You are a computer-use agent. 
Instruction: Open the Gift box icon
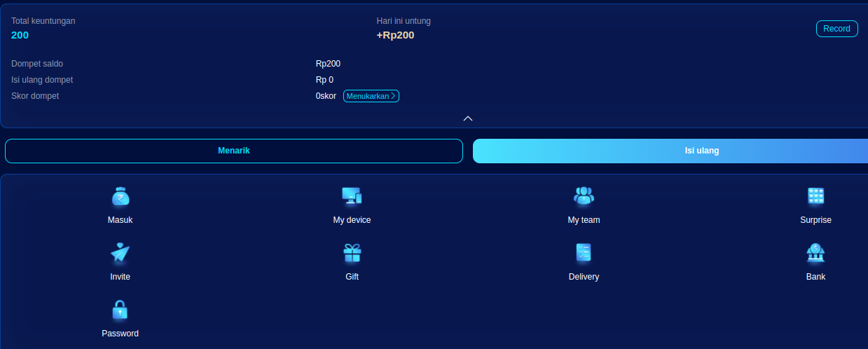[352, 253]
